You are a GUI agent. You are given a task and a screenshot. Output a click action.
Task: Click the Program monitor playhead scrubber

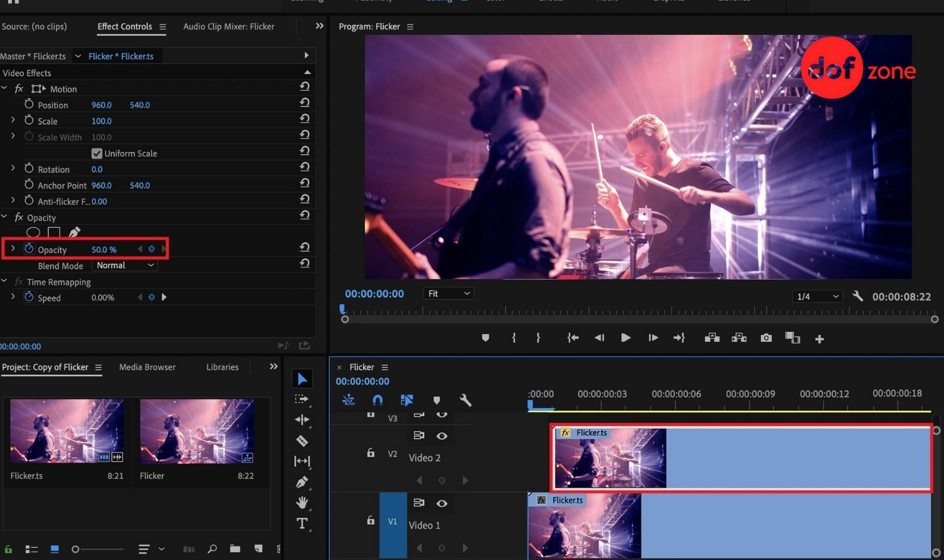point(342,308)
